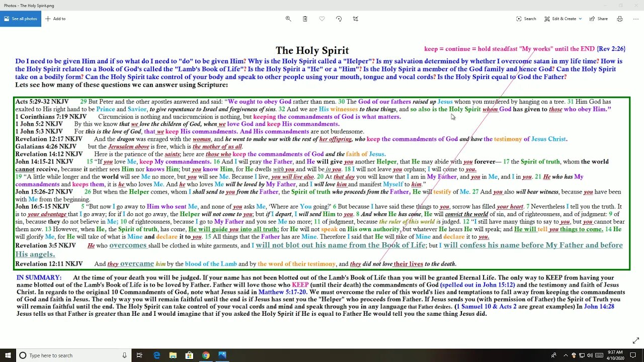Open the clock showing 9:37 AM
The image size is (644, 362).
click(x=616, y=355)
